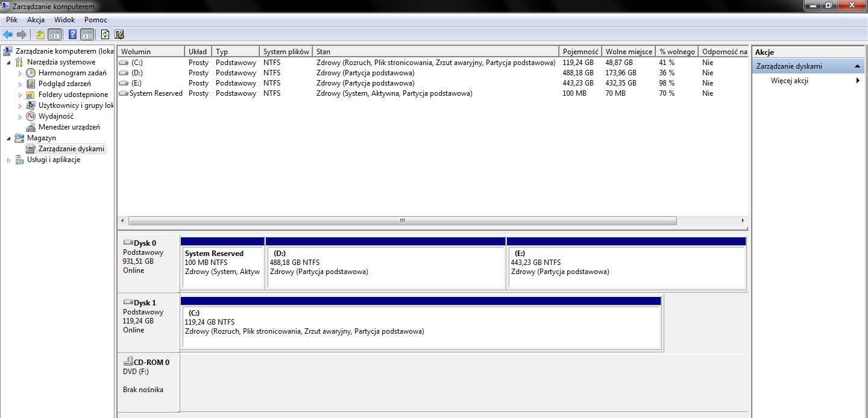Screen dimensions: 868x418
Task: Click the (E:) volume drive icon in list
Action: pyautogui.click(x=124, y=83)
